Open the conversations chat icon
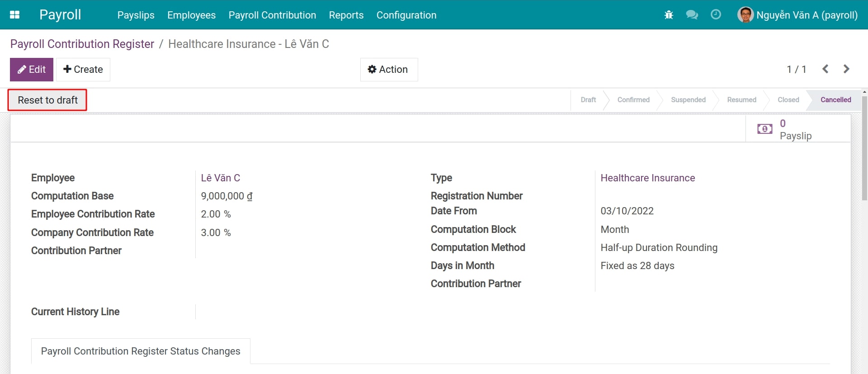 tap(692, 15)
